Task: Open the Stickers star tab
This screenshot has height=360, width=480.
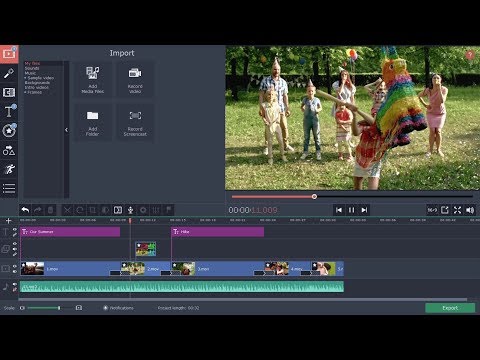Action: 9,131
